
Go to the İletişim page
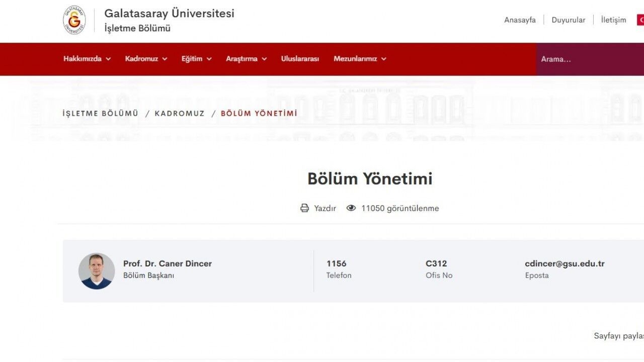pos(613,20)
